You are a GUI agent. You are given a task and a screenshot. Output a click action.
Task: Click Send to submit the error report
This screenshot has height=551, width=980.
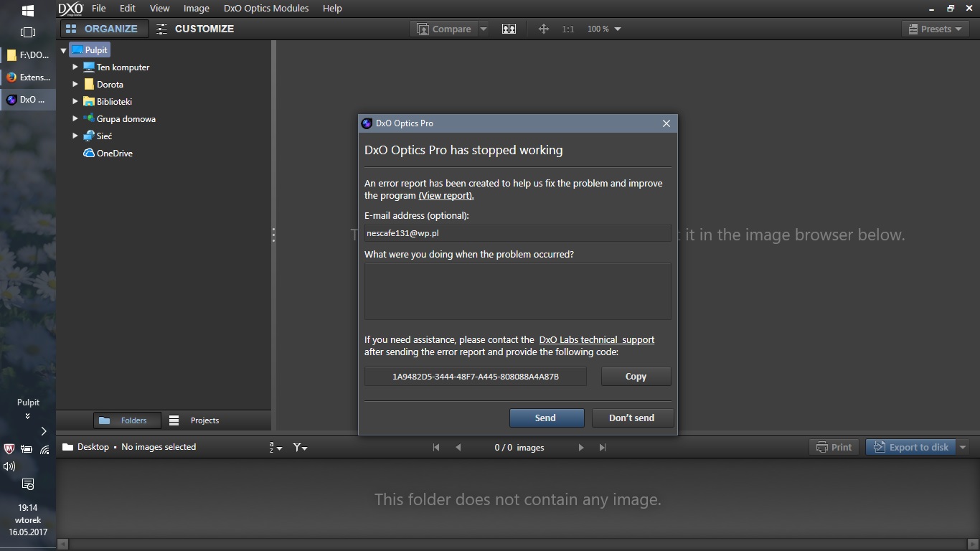[545, 418]
